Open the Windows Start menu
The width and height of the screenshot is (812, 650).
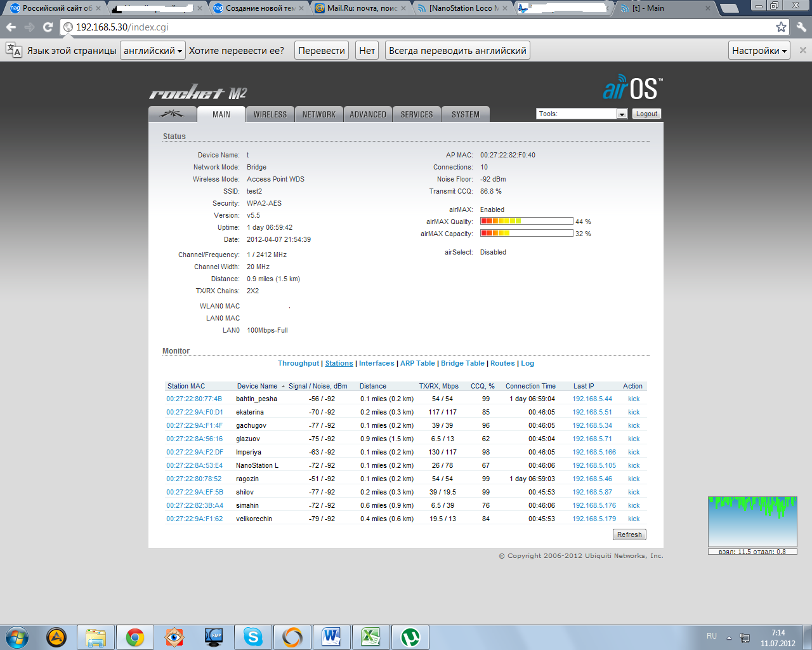tap(17, 637)
